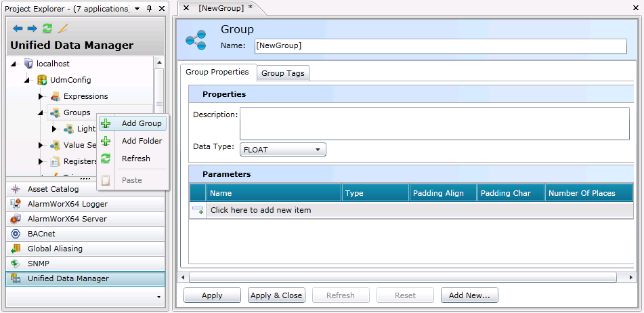Image resolution: width=644 pixels, height=313 pixels.
Task: Open the Data Type FLOAT dropdown
Action: [x=283, y=150]
